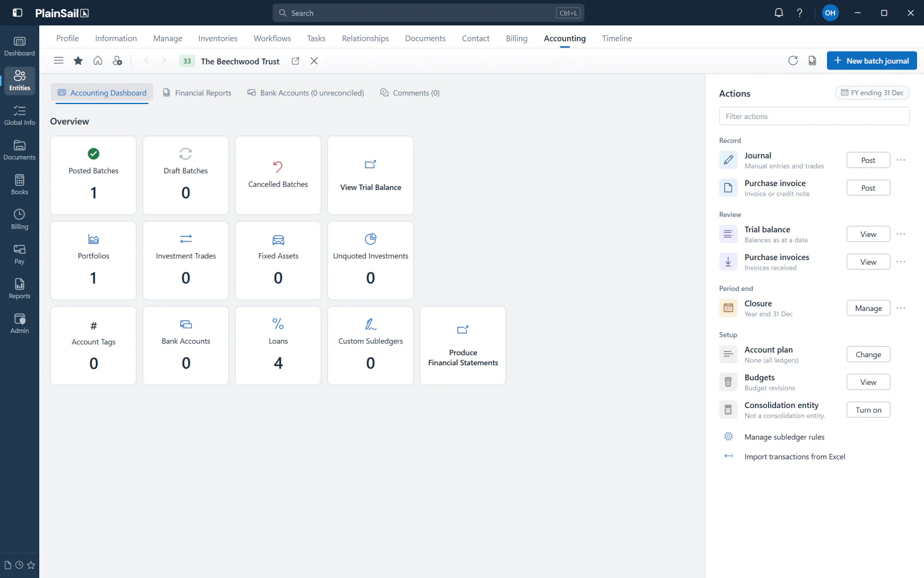
Task: Open the Timeline top menu tab
Action: pyautogui.click(x=617, y=38)
